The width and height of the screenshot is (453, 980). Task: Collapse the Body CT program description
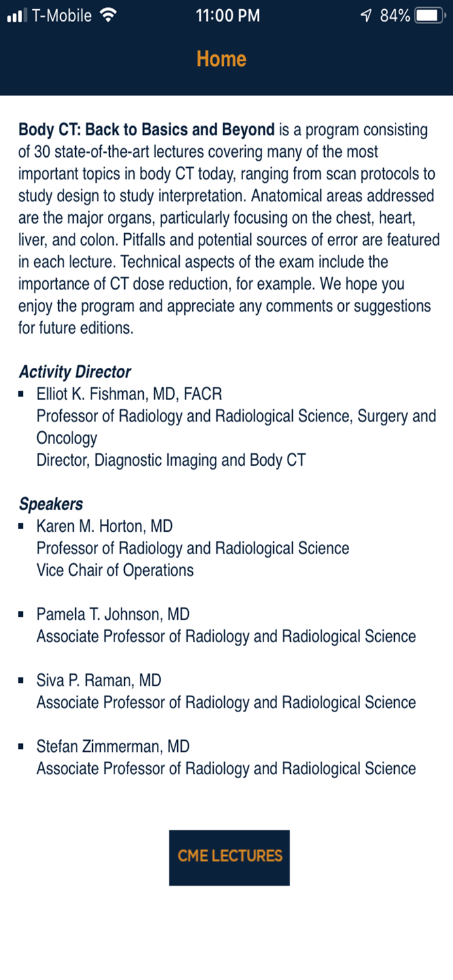[145, 129]
